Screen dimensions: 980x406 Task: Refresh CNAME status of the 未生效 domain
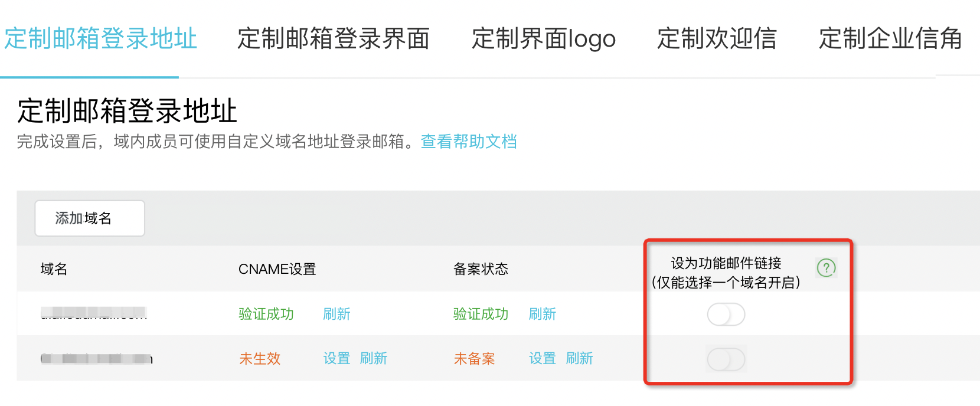tap(373, 359)
